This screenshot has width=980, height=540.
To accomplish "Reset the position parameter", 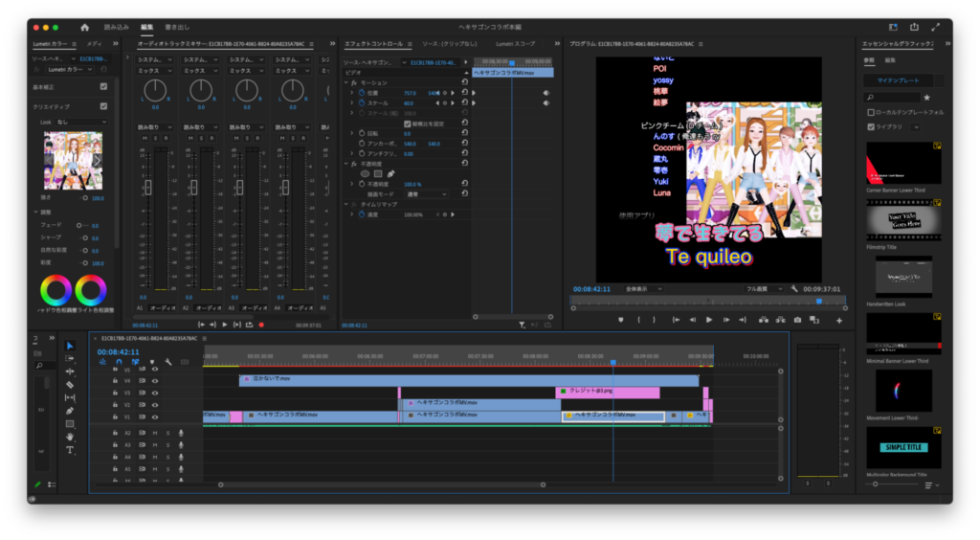I will coord(464,93).
